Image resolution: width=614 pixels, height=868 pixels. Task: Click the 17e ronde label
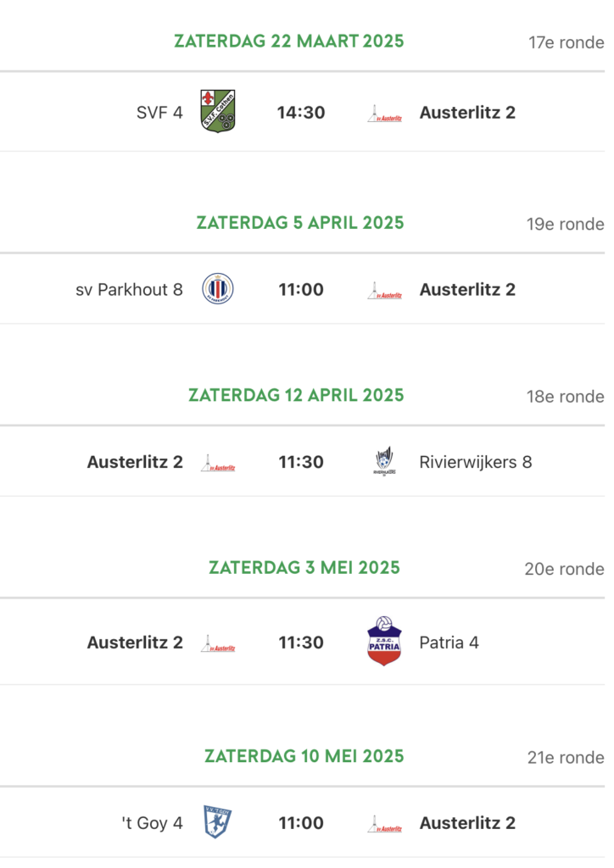pyautogui.click(x=566, y=42)
